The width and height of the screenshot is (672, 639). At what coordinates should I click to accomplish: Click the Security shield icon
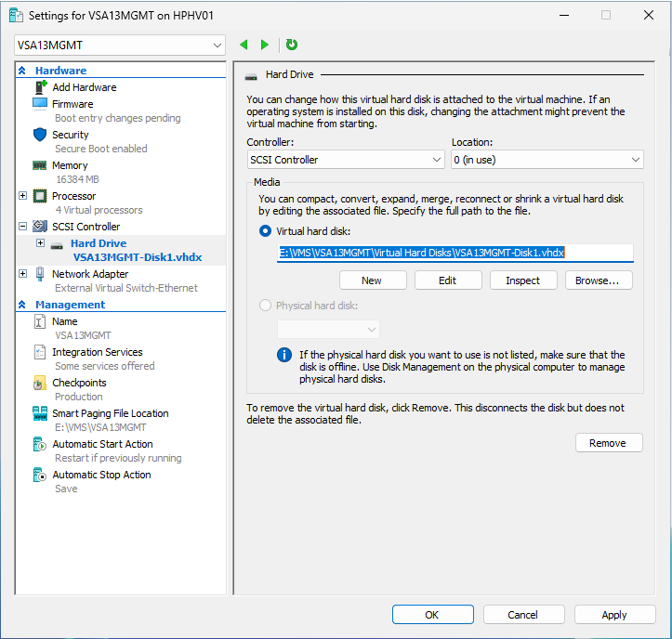tap(40, 135)
